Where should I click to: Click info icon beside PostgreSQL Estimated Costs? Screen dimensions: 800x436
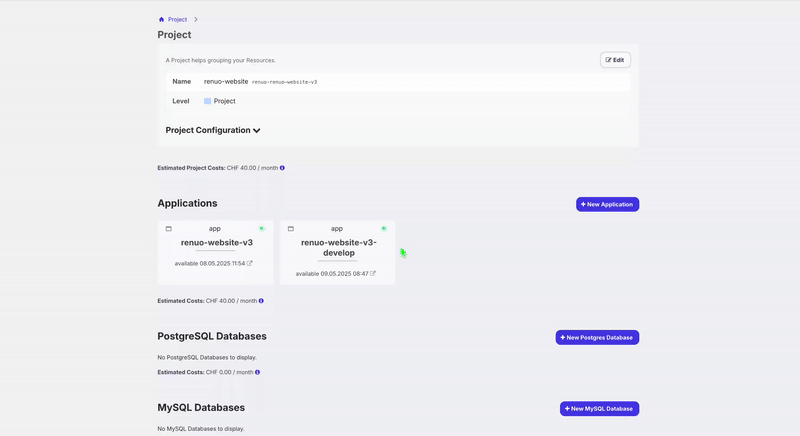pos(257,372)
